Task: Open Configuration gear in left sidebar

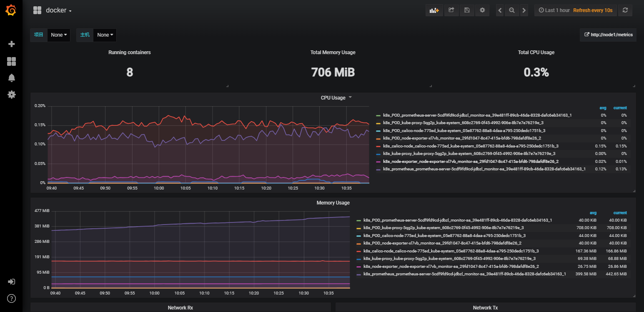Action: coord(12,95)
